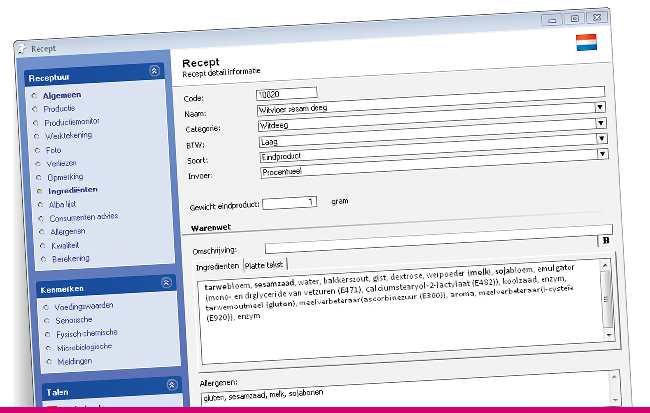Screen dimensions: 650x413
Task: Go to Werktekening in the sidebar
Action: pos(68,136)
